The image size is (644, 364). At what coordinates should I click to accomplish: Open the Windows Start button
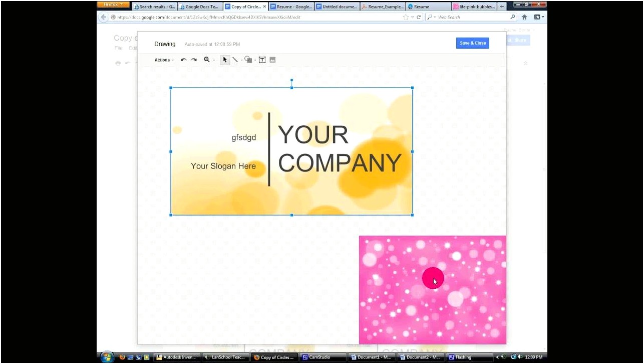tap(107, 357)
